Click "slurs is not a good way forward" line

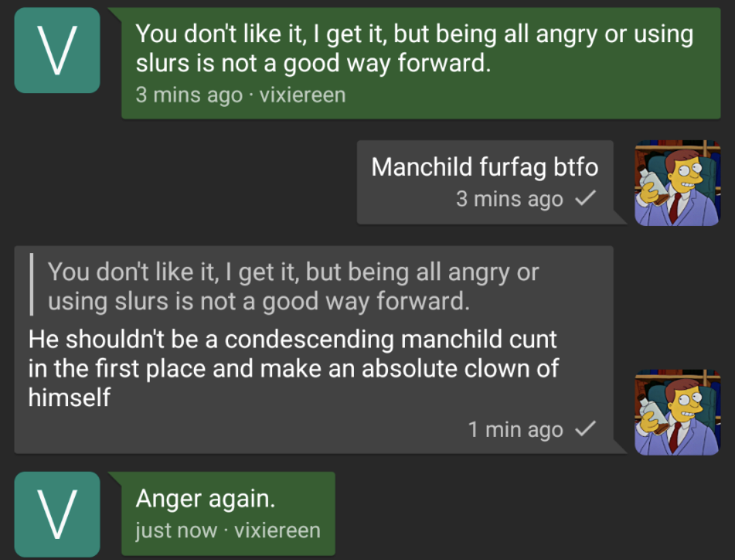[313, 63]
